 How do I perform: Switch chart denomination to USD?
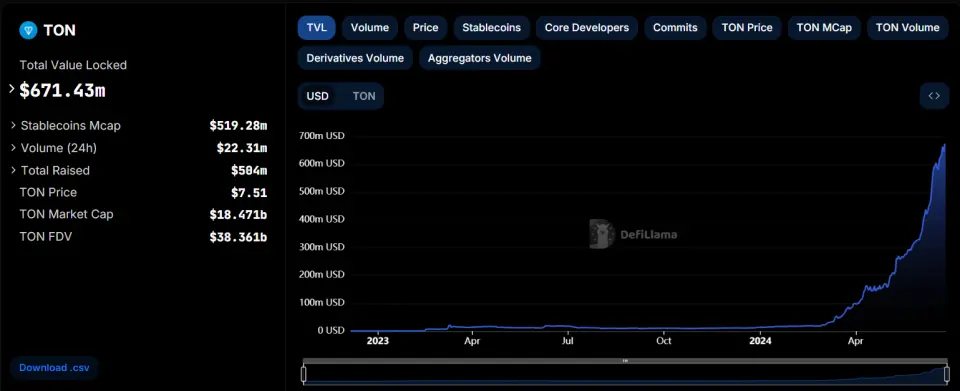pos(317,96)
